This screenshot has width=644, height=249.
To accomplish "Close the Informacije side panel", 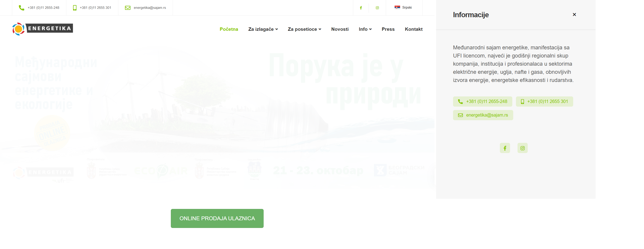I will 574,14.
